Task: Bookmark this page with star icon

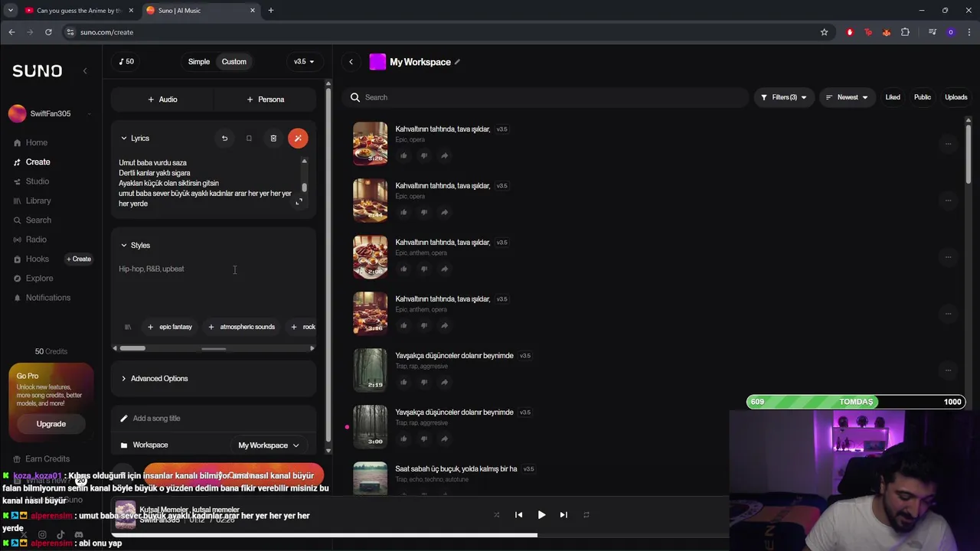Action: [x=824, y=32]
